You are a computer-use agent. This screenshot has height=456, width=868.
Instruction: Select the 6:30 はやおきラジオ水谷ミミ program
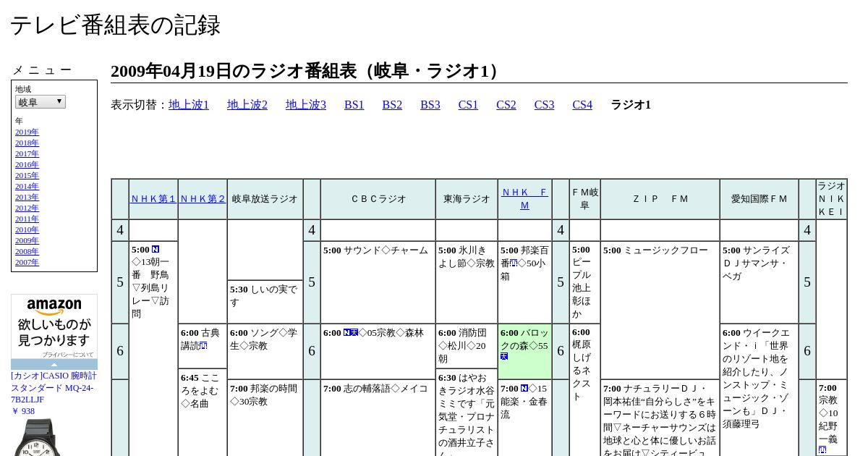click(467, 413)
